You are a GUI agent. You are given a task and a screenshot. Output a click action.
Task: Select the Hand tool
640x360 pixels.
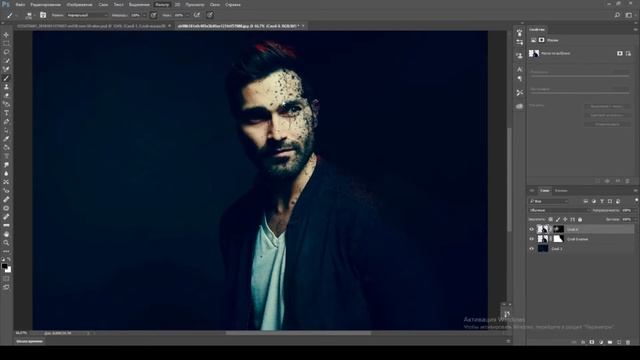pos(6,234)
